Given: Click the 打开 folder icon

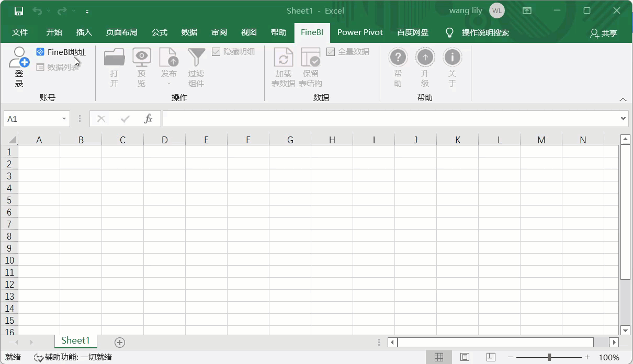Looking at the screenshot, I should [114, 58].
